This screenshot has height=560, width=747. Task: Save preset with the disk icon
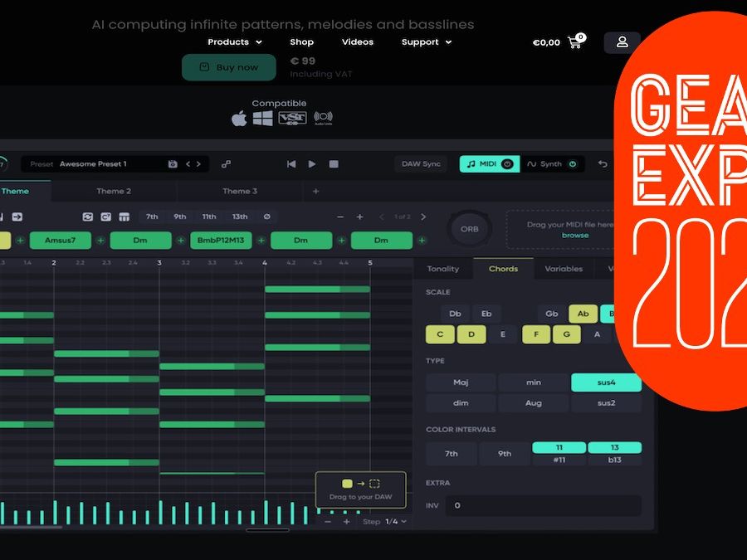[173, 163]
